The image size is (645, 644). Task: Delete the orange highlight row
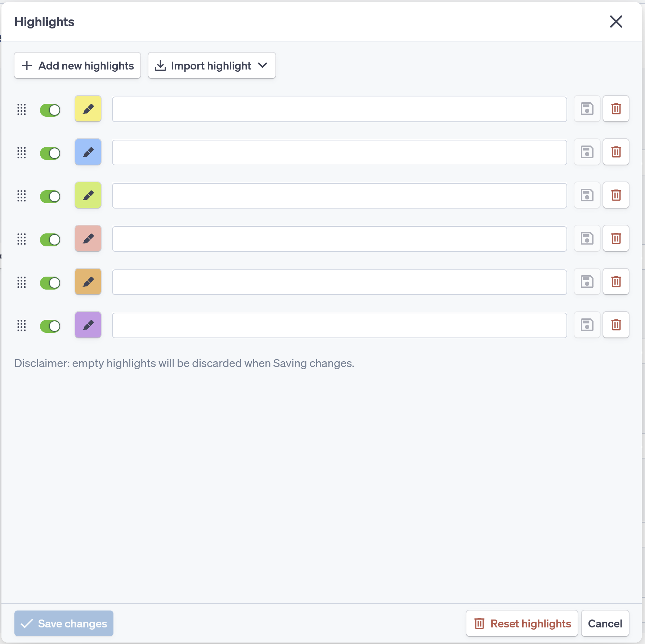click(616, 282)
